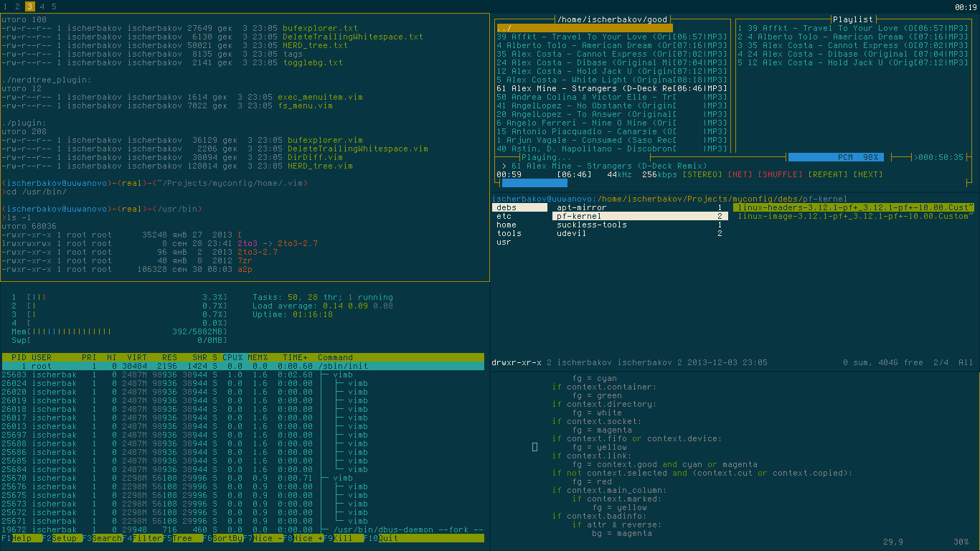Viewport: 980px width, 551px height.
Task: Switch to workspace tag 1
Action: coord(4,6)
